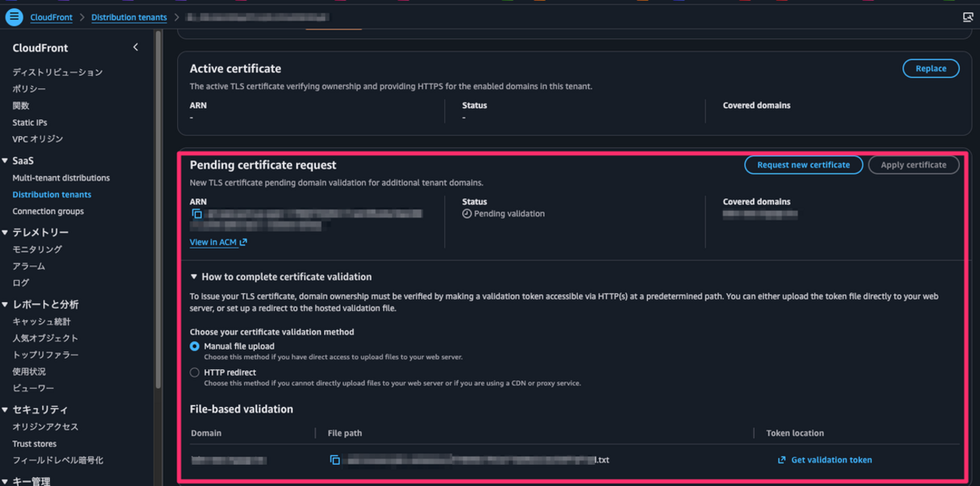The image size is (980, 486).
Task: Click the Pending certificate request heading
Action: click(263, 165)
